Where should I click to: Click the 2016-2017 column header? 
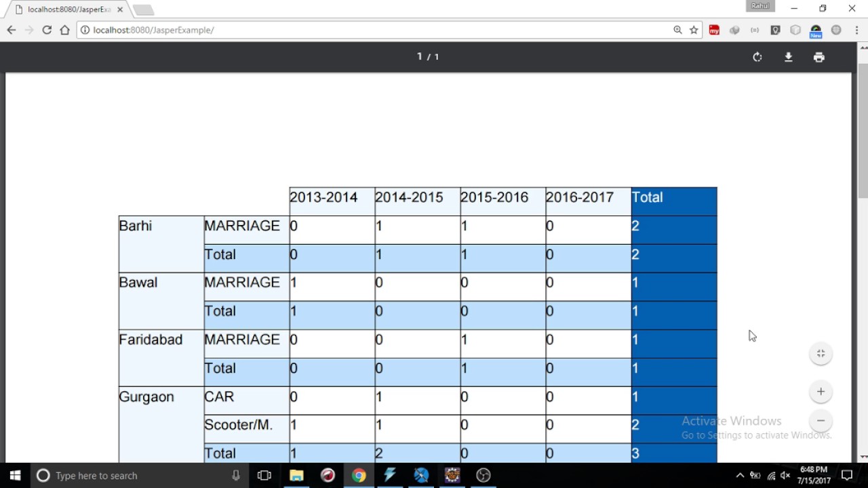588,201
